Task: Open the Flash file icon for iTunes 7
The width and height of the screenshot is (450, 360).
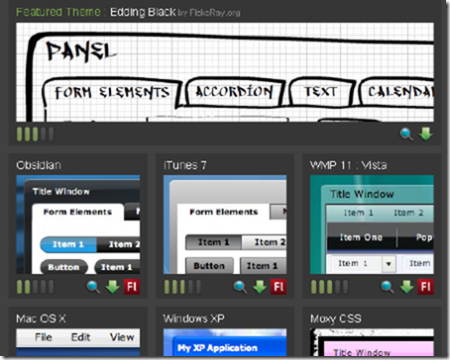Action: click(x=279, y=287)
